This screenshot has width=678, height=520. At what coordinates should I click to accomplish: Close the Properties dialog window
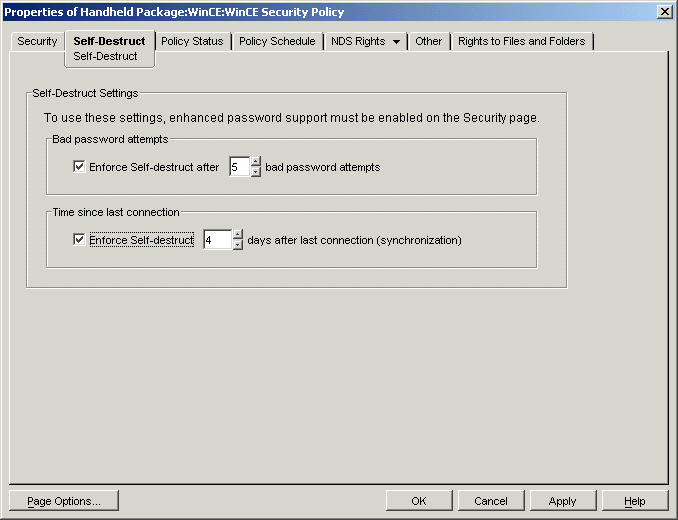(x=664, y=11)
